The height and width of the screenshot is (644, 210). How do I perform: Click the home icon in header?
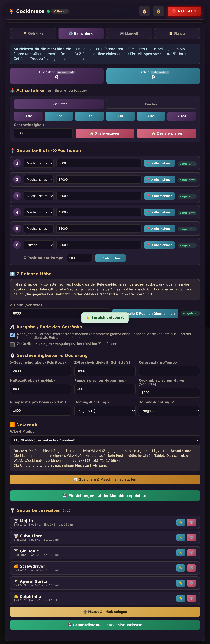point(144,11)
